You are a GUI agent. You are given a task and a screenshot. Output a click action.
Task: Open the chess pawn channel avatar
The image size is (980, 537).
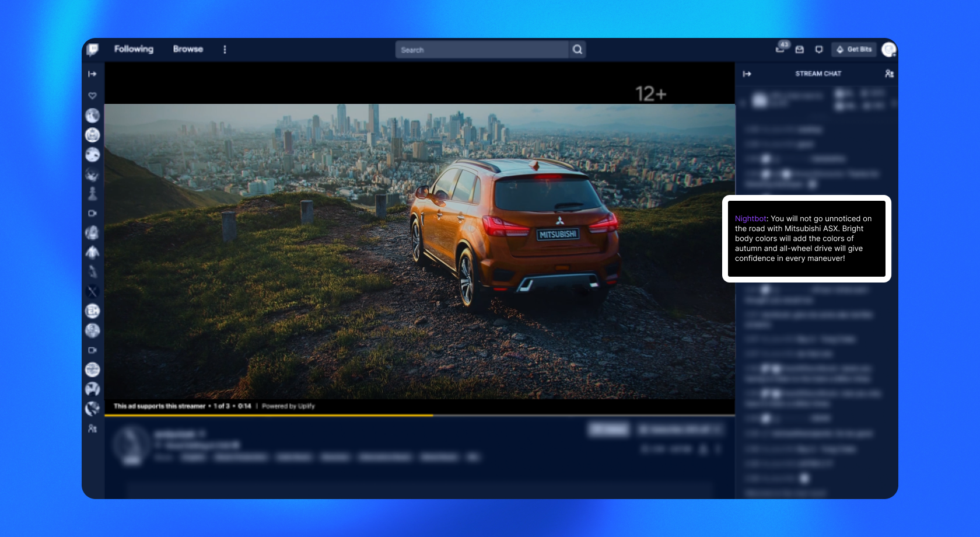pos(92,193)
